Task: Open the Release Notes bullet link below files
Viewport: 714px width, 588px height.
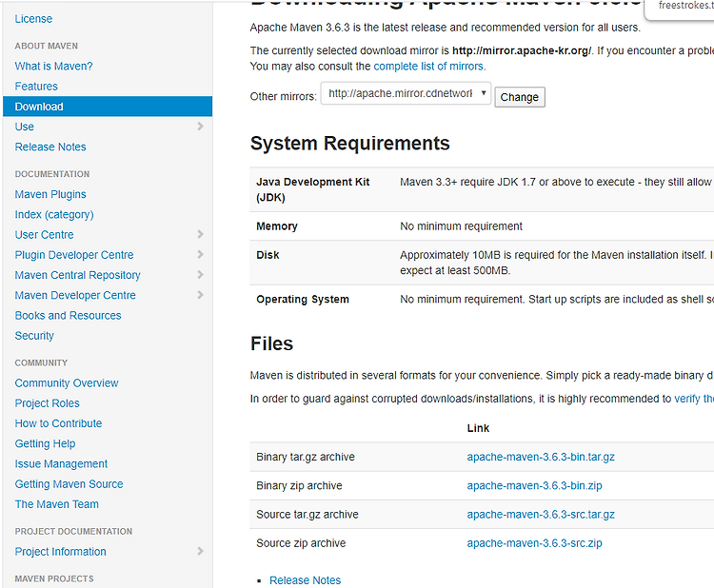Action: [305, 579]
